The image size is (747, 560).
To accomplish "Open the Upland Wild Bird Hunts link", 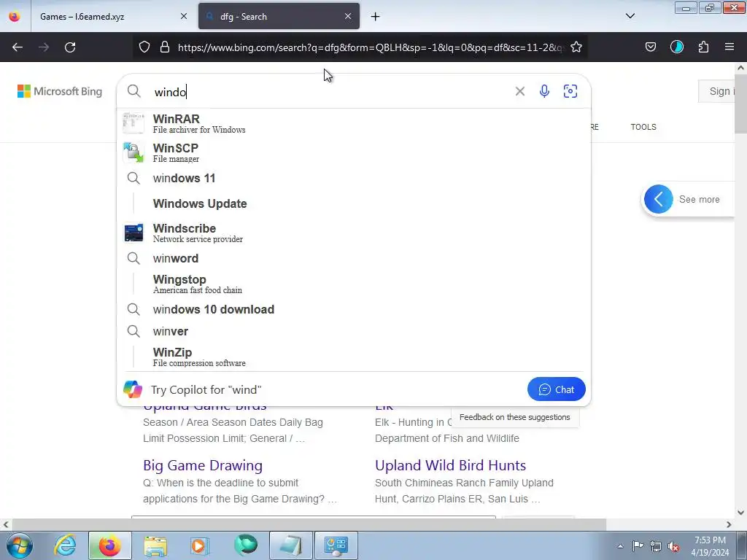I will [450, 465].
